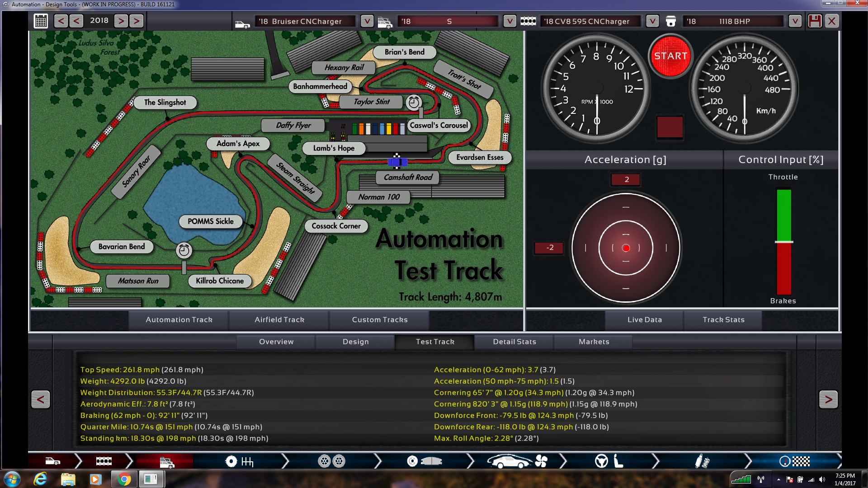Viewport: 868px width, 488px height.
Task: Launch Google Chrome from the taskbar
Action: tap(123, 479)
